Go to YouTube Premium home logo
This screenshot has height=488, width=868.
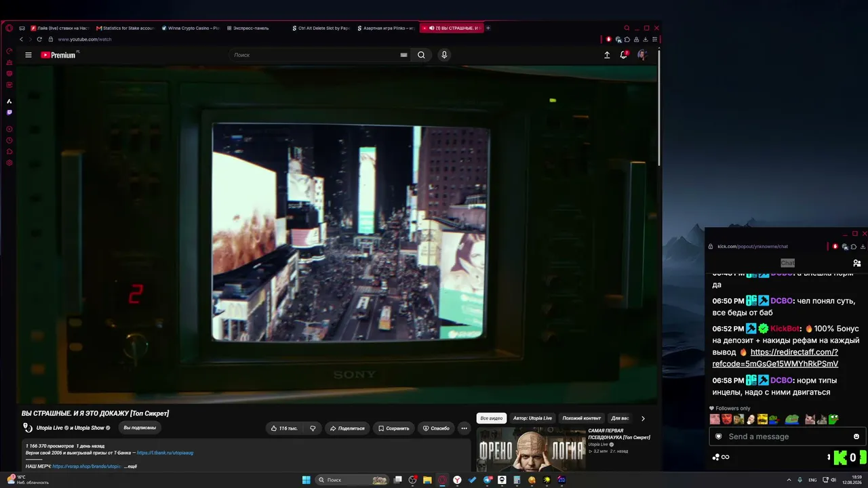pyautogui.click(x=58, y=55)
